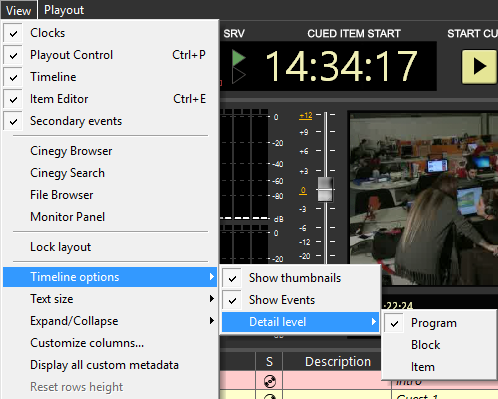Screen dimensions: 498x399
Task: Click the video preview monitor
Action: pyautogui.click(x=424, y=199)
